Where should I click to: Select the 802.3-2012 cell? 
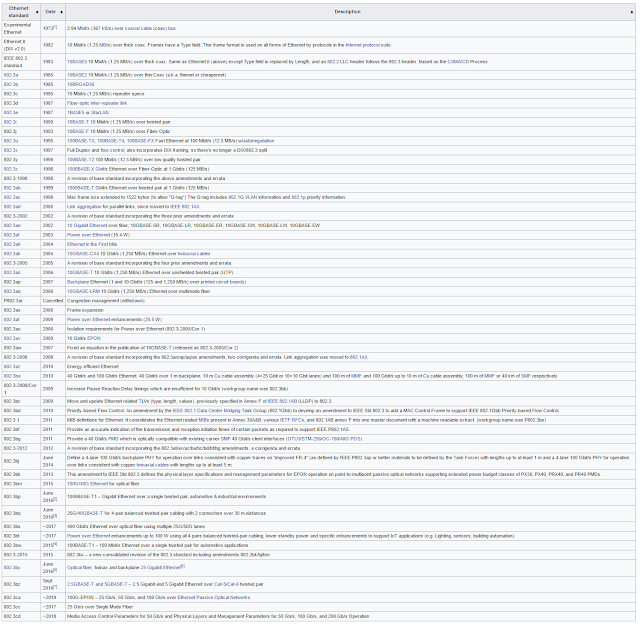click(21, 448)
